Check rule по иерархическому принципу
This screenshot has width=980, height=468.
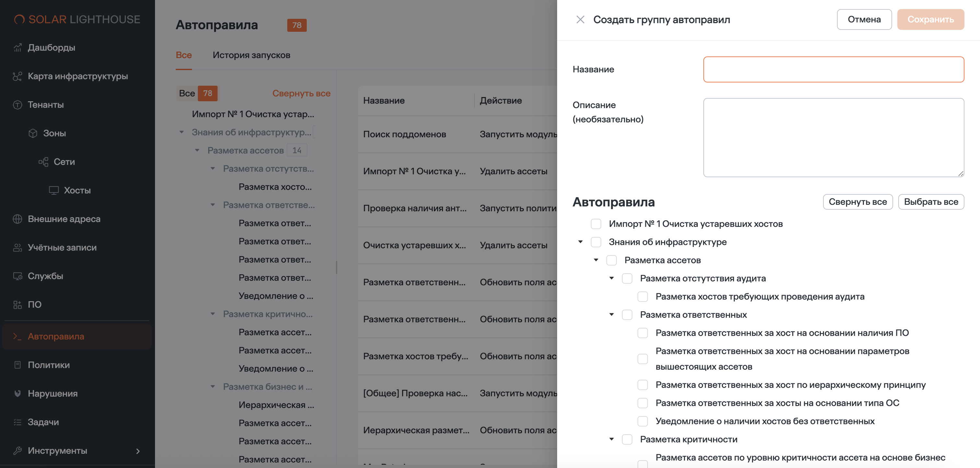[x=643, y=385]
